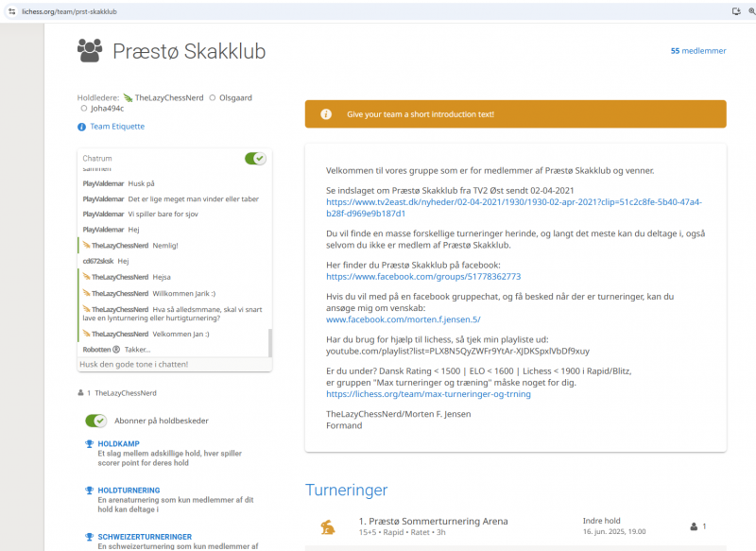
Task: Open the morten.f.jensen.5 Facebook link
Action: [404, 319]
